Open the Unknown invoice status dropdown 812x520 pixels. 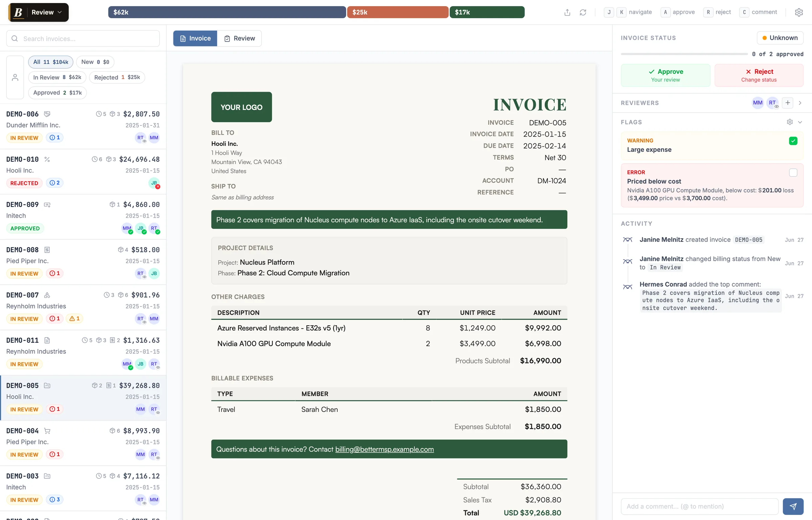[780, 38]
